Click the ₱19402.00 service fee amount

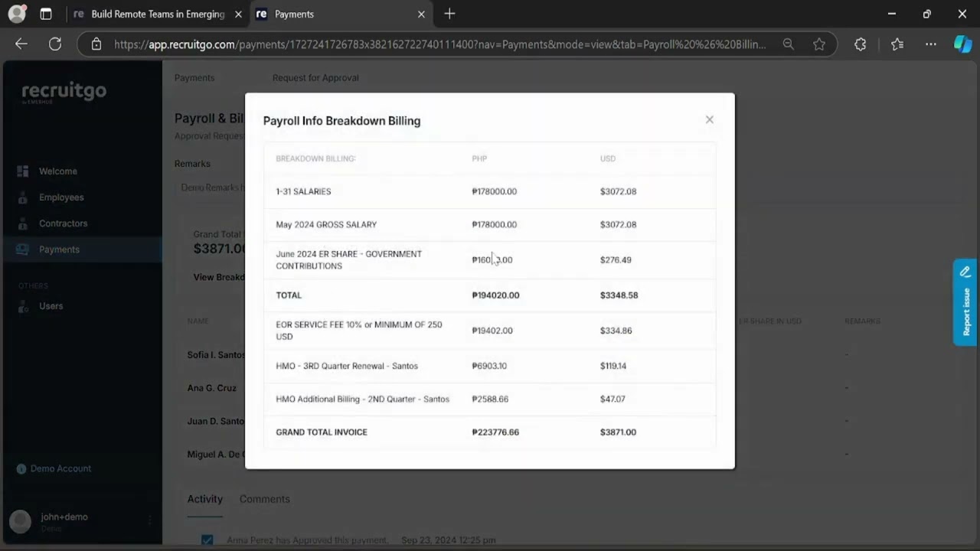[492, 331]
